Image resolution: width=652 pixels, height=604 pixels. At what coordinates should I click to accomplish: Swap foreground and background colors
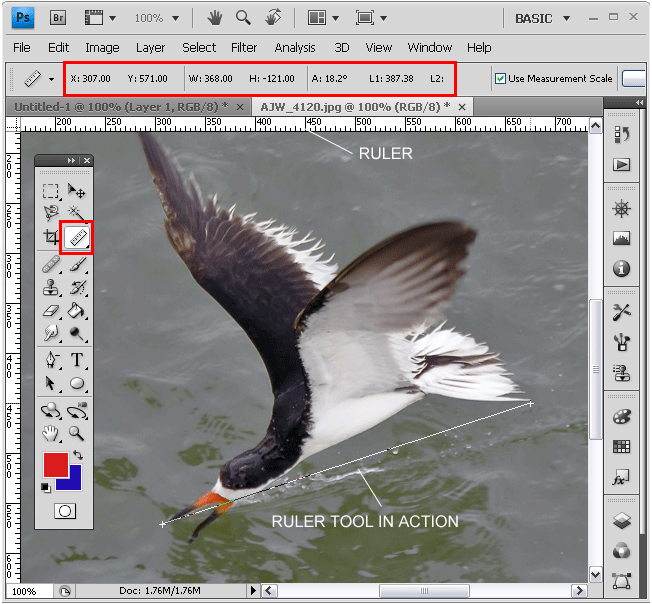point(78,455)
